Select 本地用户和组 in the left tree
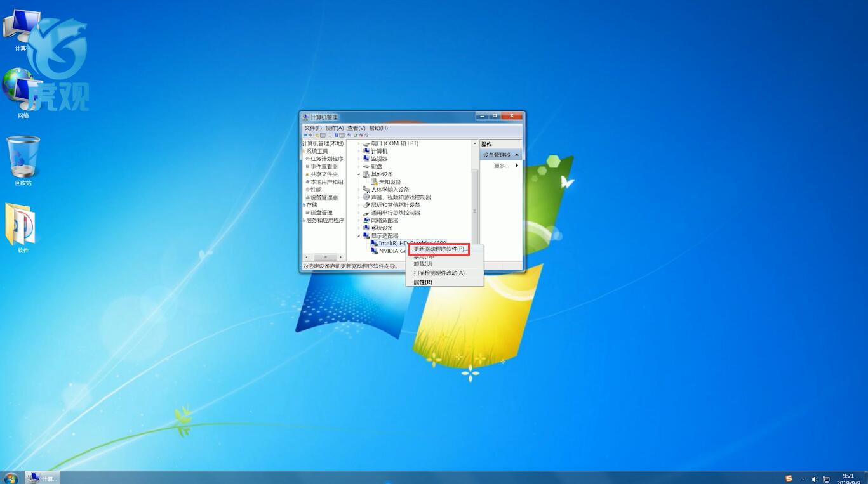868x484 pixels. point(327,182)
